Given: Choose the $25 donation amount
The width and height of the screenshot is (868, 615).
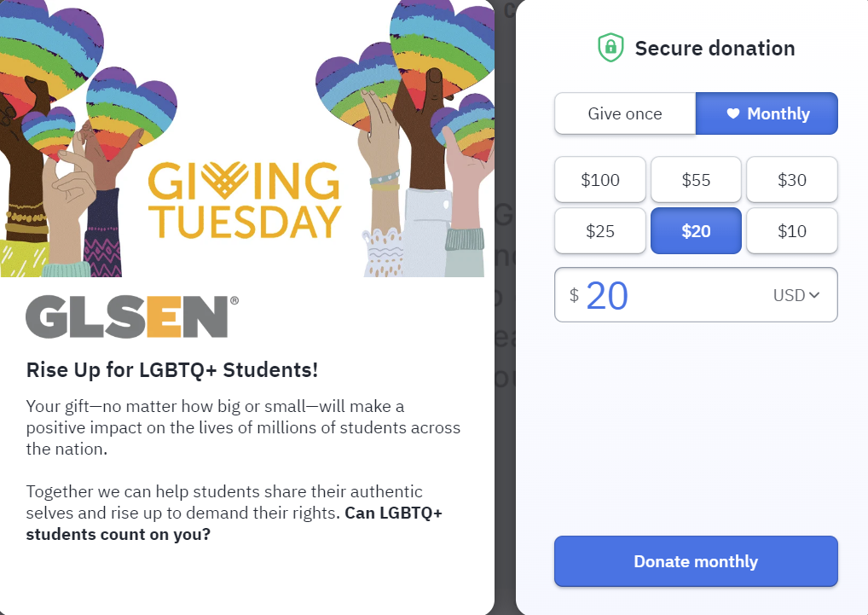Looking at the screenshot, I should click(600, 231).
